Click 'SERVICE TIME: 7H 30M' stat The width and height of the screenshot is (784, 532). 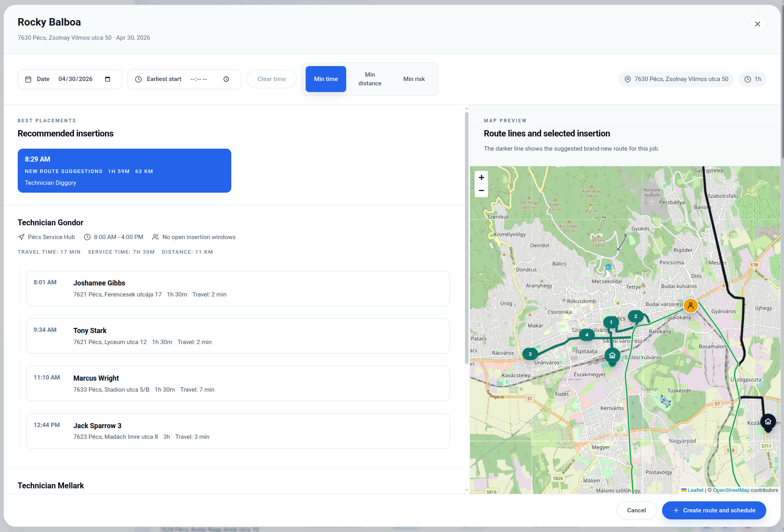(121, 252)
